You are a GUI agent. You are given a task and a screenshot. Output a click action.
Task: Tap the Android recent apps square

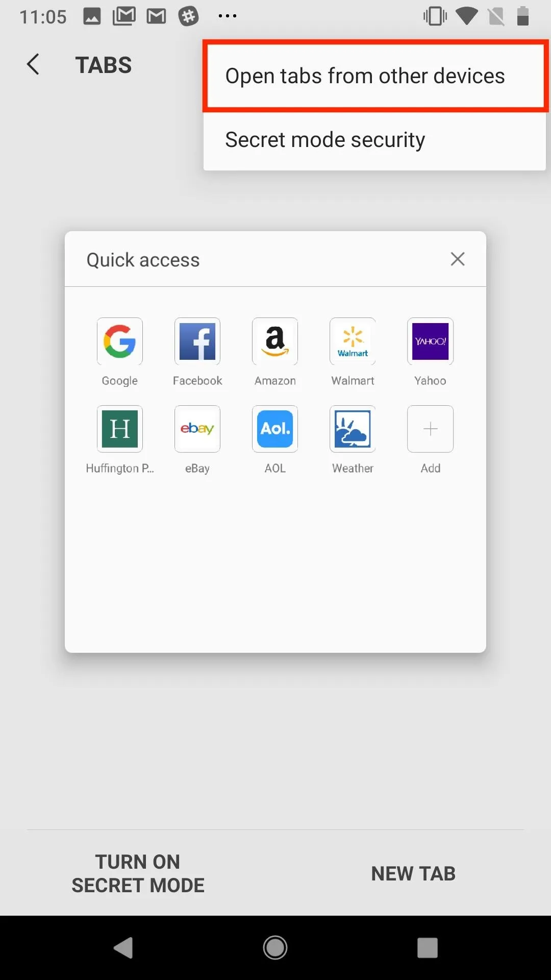tap(428, 948)
